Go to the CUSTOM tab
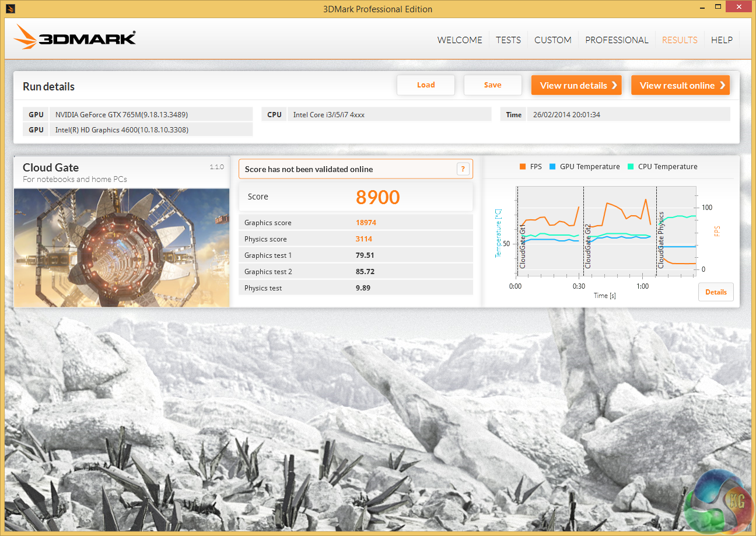This screenshot has height=536, width=756. [552, 40]
